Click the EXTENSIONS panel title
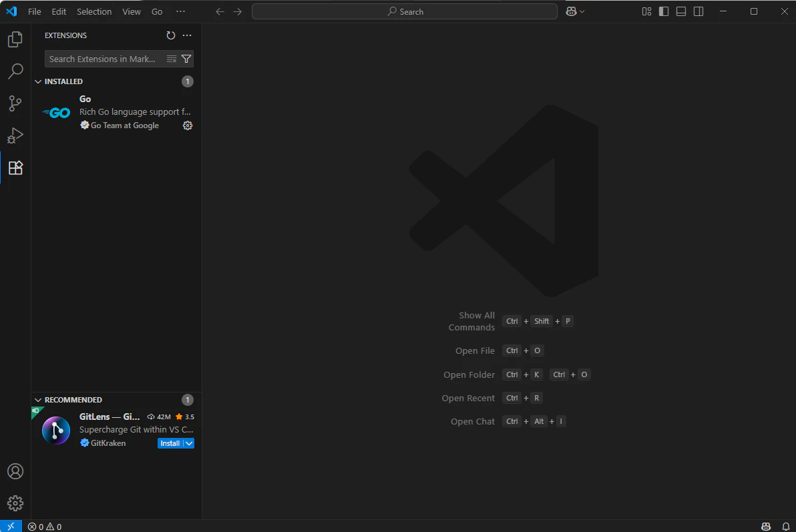Viewport: 796px width, 532px height. click(x=65, y=35)
